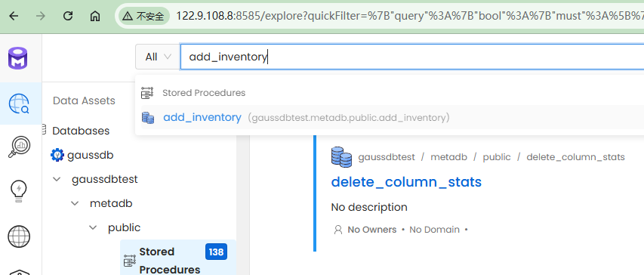
Task: Click the 138 count badge
Action: [x=216, y=252]
